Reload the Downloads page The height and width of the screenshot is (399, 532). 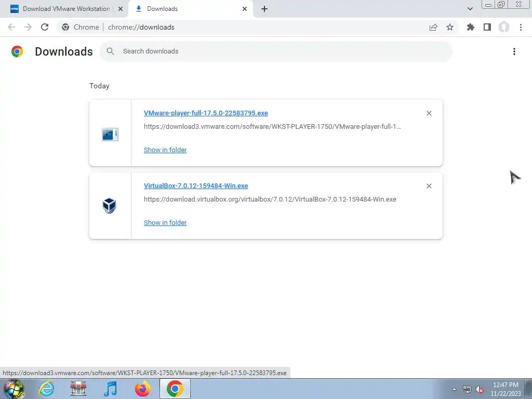[x=45, y=27]
